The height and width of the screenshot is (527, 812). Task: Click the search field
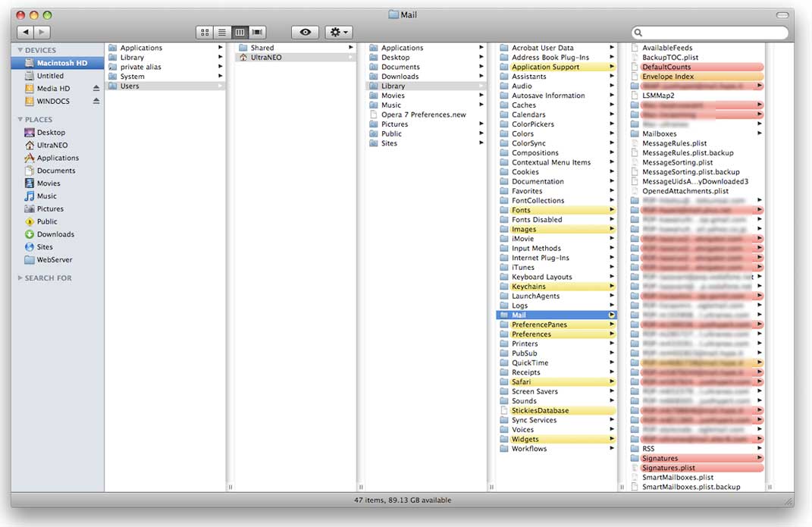[x=710, y=32]
